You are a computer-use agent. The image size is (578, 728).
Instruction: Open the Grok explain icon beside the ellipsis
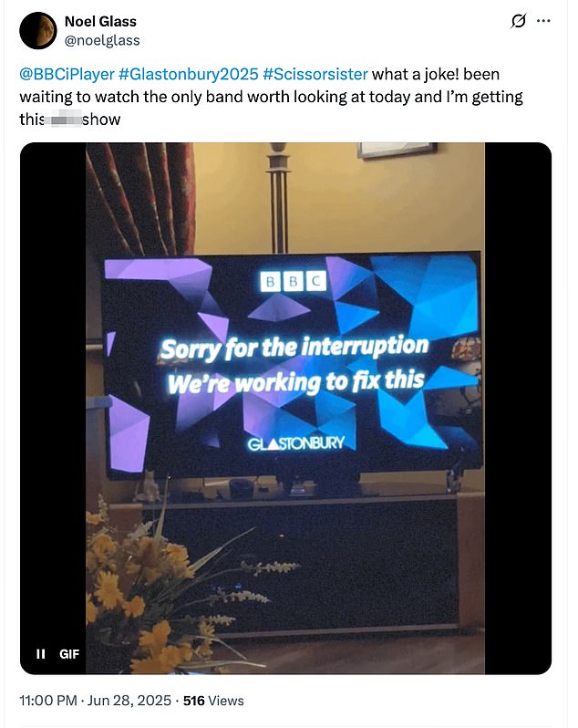click(x=518, y=21)
